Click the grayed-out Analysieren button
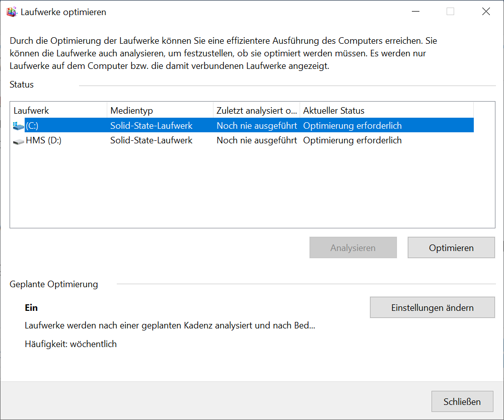Image resolution: width=504 pixels, height=420 pixels. pos(353,247)
